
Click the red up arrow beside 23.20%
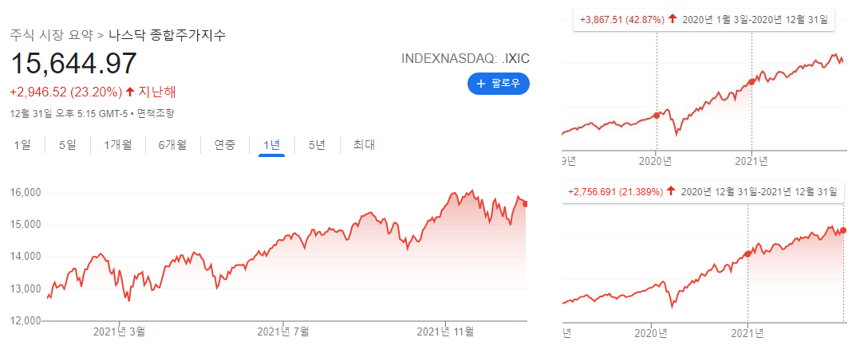coord(130,92)
